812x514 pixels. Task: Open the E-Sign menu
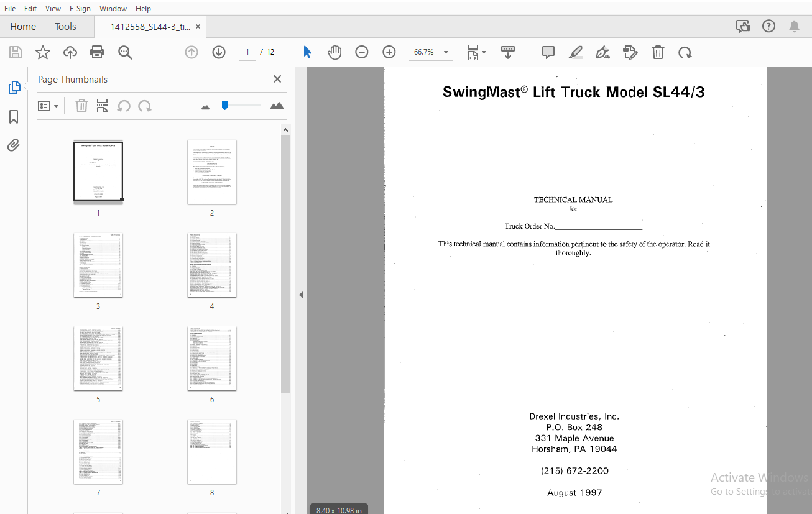(80, 8)
